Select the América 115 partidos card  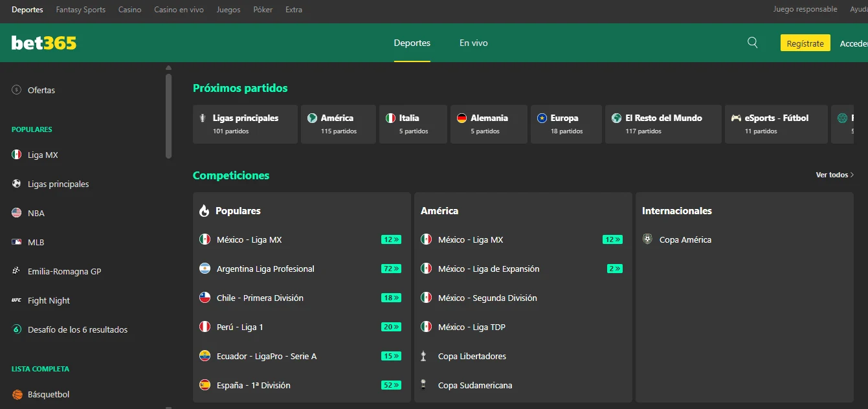tap(339, 124)
